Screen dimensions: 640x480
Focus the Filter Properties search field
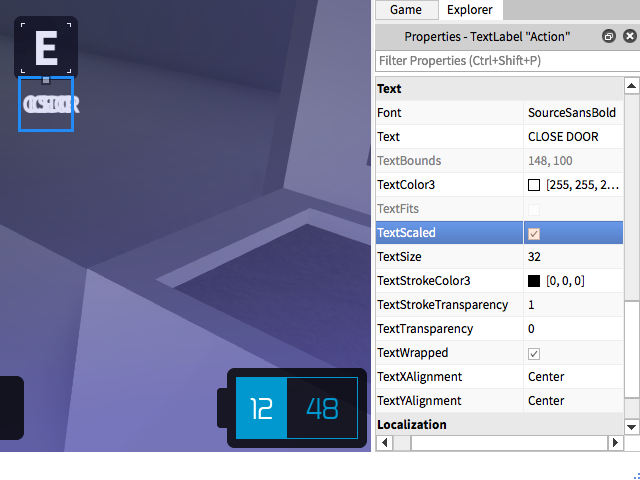(507, 61)
